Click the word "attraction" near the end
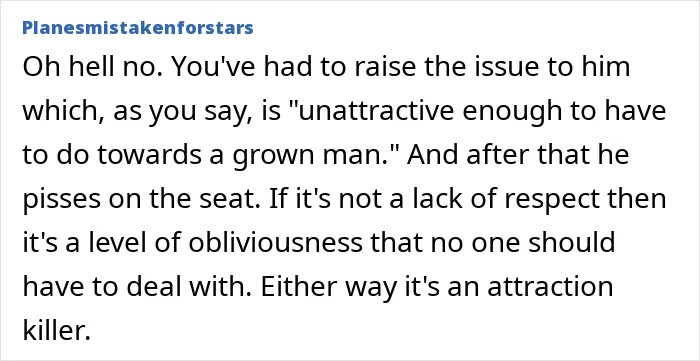Image resolution: width=700 pixels, height=361 pixels. click(x=550, y=286)
